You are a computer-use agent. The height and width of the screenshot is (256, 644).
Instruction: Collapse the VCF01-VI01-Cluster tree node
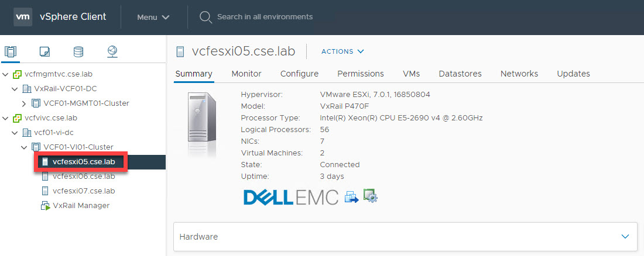(x=24, y=147)
